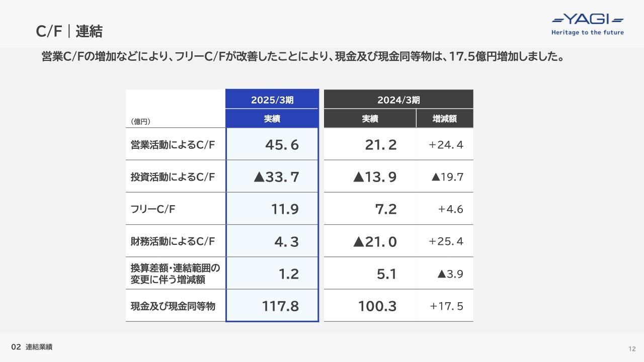This screenshot has height=362, width=644.
Task: Click the 100.3 prior year cash value
Action: (377, 306)
